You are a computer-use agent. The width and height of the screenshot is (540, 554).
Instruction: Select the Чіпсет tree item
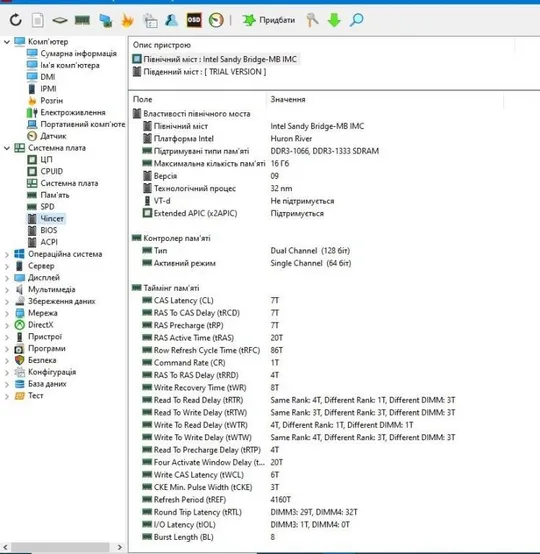click(52, 219)
